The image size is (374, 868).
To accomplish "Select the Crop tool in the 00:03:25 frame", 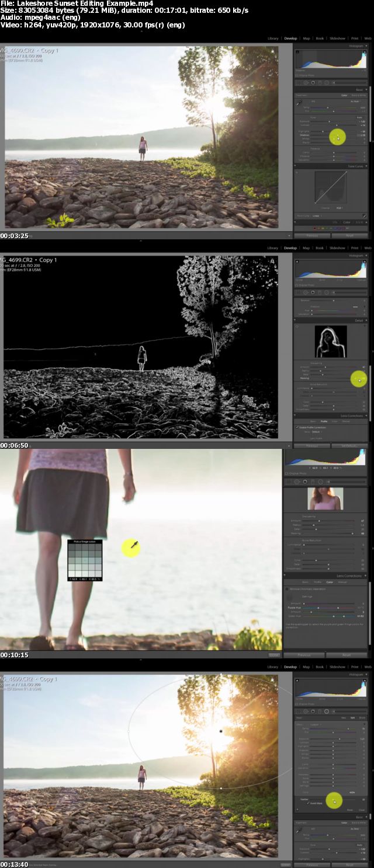I will point(297,82).
